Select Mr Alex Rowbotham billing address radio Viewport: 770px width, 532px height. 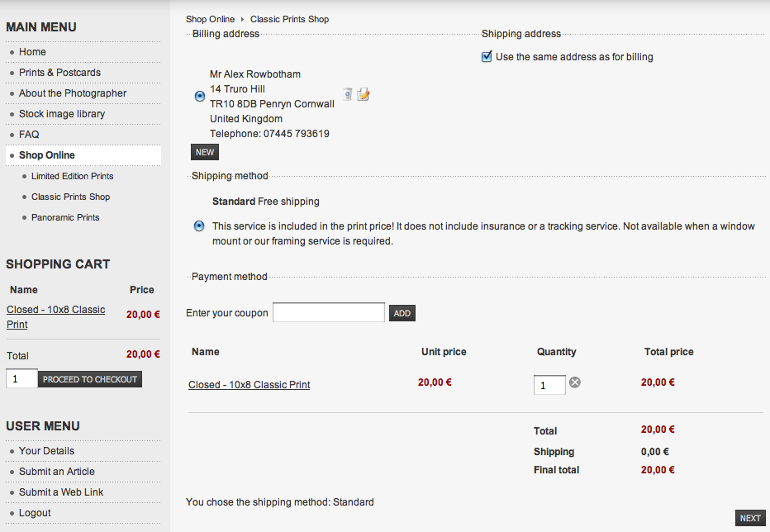(199, 96)
